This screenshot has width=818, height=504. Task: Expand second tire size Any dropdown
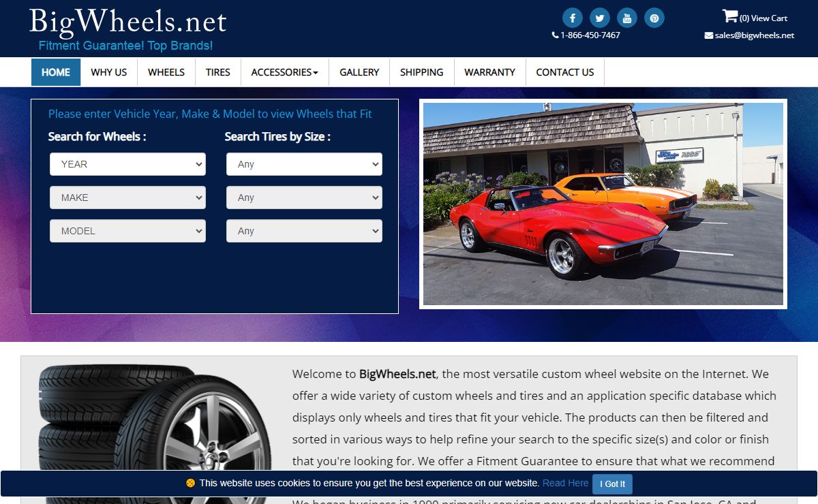(304, 198)
